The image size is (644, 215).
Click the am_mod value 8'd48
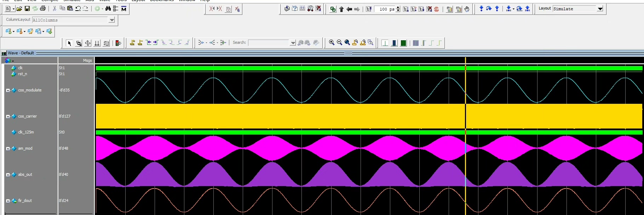63,148
